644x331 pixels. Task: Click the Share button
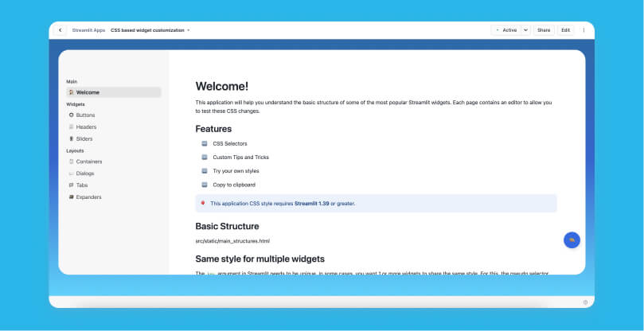click(x=544, y=30)
